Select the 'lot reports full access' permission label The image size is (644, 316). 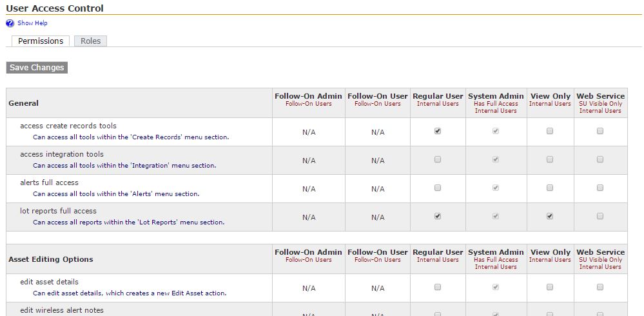coord(58,211)
